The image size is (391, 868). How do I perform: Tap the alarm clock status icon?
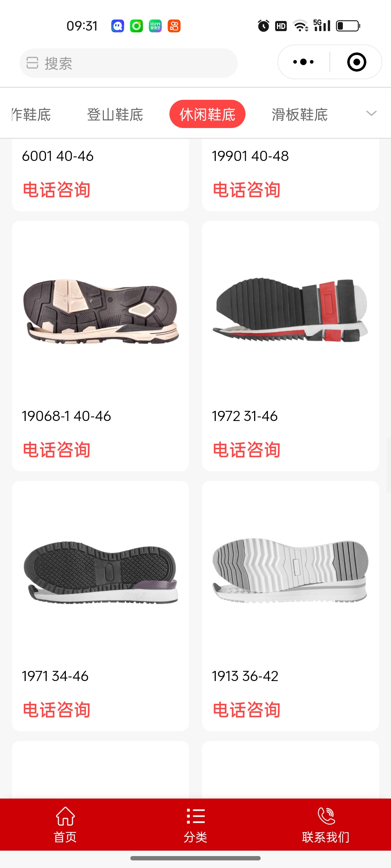pyautogui.click(x=264, y=26)
